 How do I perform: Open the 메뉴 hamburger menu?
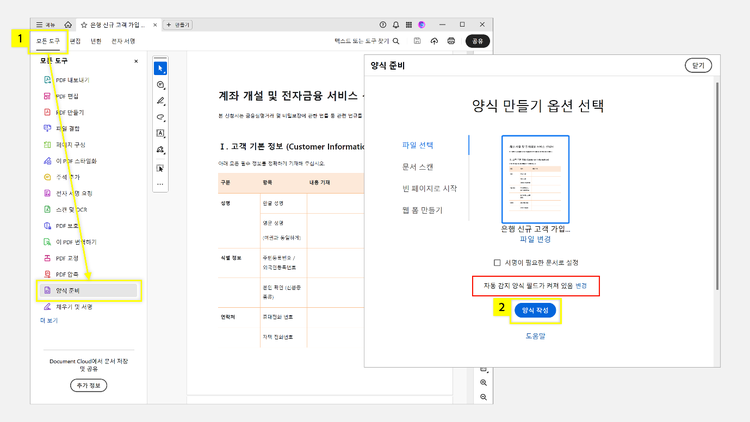45,25
